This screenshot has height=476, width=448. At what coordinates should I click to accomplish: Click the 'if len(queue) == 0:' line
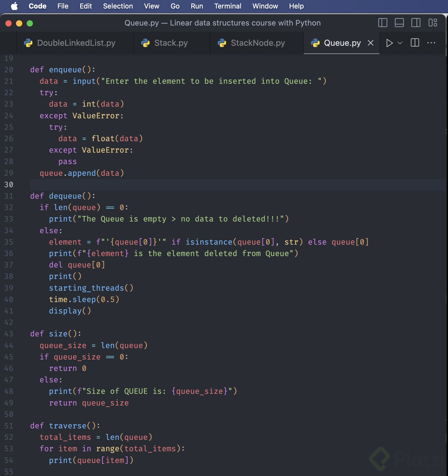[x=84, y=207]
